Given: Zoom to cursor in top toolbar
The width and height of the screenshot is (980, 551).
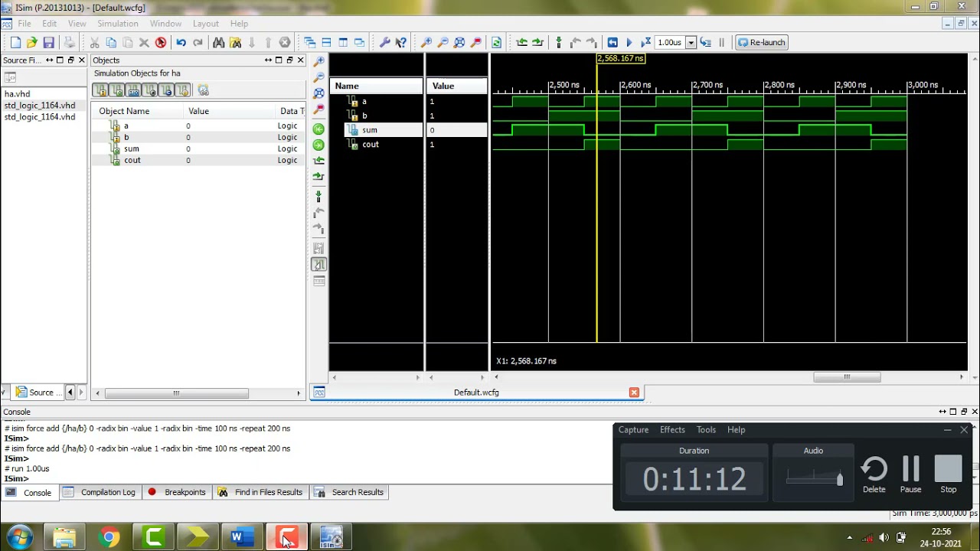Looking at the screenshot, I should (476, 43).
